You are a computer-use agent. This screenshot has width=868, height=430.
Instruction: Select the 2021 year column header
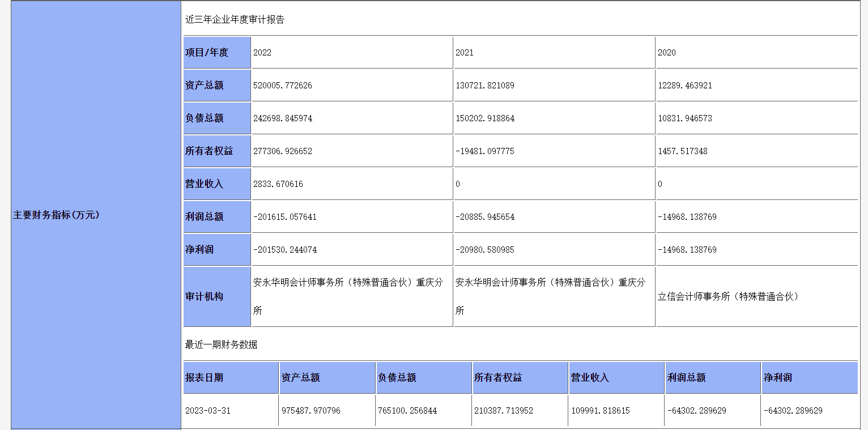pos(465,53)
